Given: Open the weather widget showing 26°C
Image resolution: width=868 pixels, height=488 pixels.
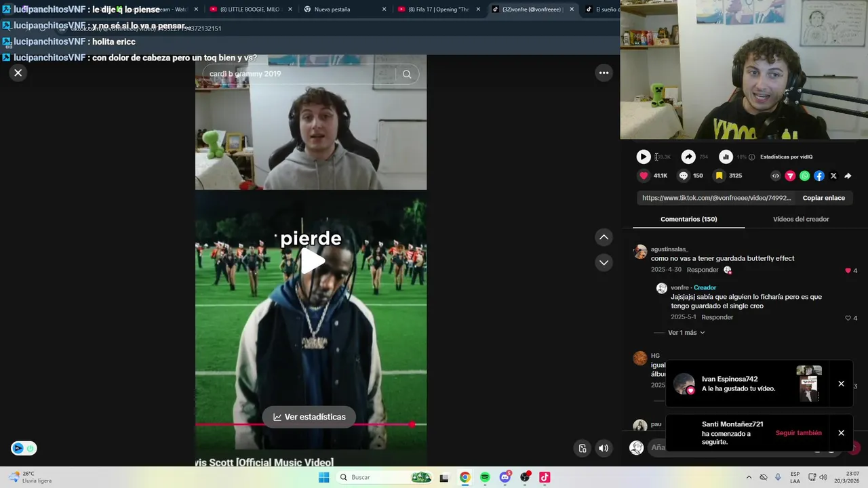Looking at the screenshot, I should [x=31, y=477].
